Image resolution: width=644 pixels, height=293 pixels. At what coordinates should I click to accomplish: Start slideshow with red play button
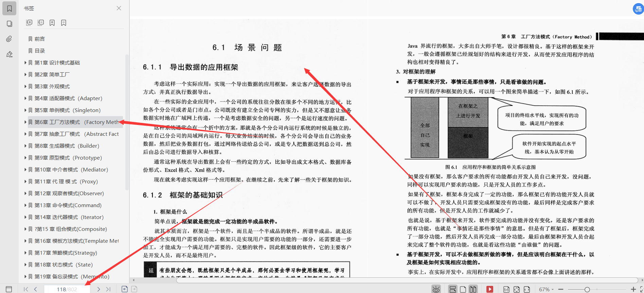coord(489,289)
